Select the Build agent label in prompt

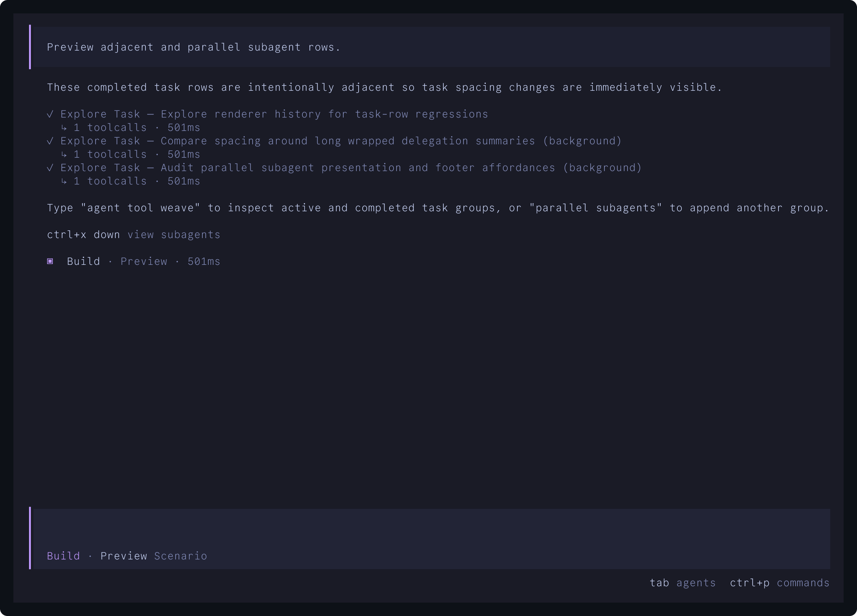pos(64,556)
